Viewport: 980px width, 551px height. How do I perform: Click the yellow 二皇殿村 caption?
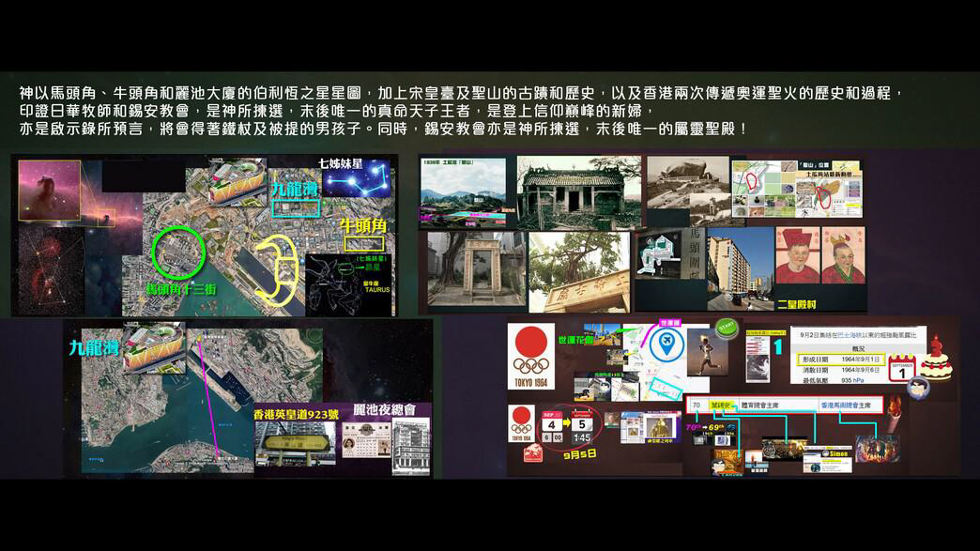pyautogui.click(x=796, y=304)
